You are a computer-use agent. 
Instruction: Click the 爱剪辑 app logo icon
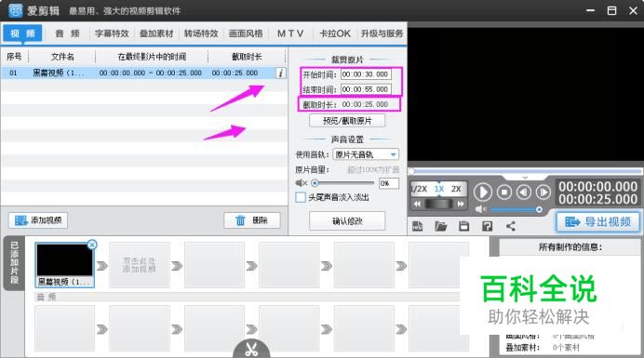click(15, 10)
